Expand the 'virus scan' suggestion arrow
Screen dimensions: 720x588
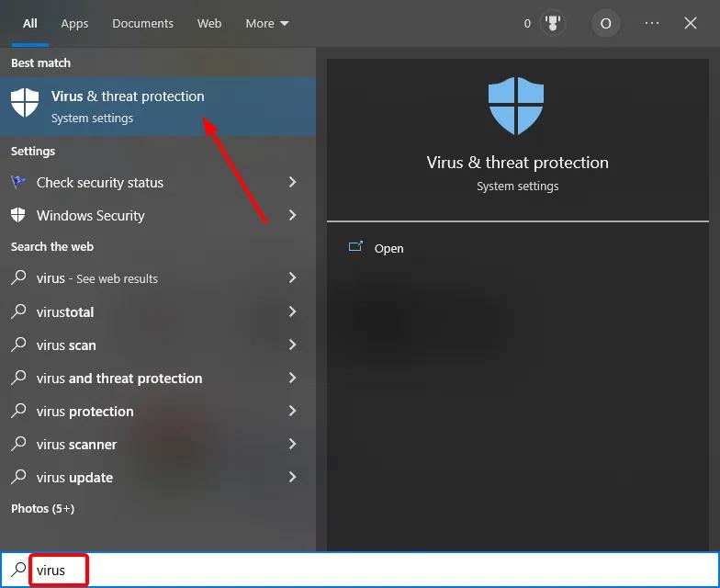(292, 345)
